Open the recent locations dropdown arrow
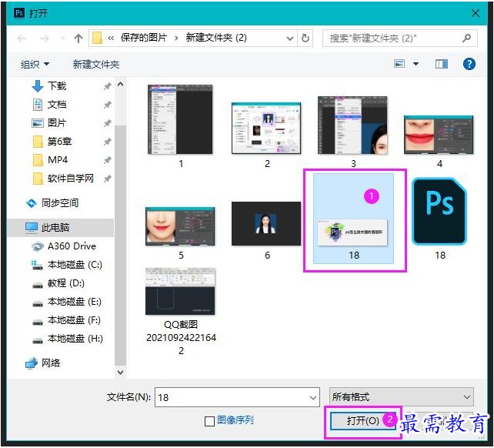The height and width of the screenshot is (448, 494). [62, 38]
